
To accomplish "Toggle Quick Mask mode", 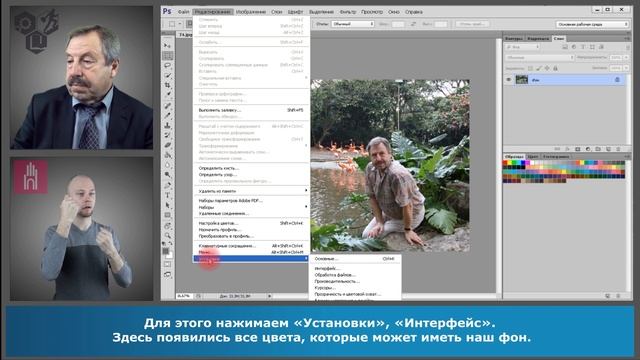I will [x=168, y=264].
